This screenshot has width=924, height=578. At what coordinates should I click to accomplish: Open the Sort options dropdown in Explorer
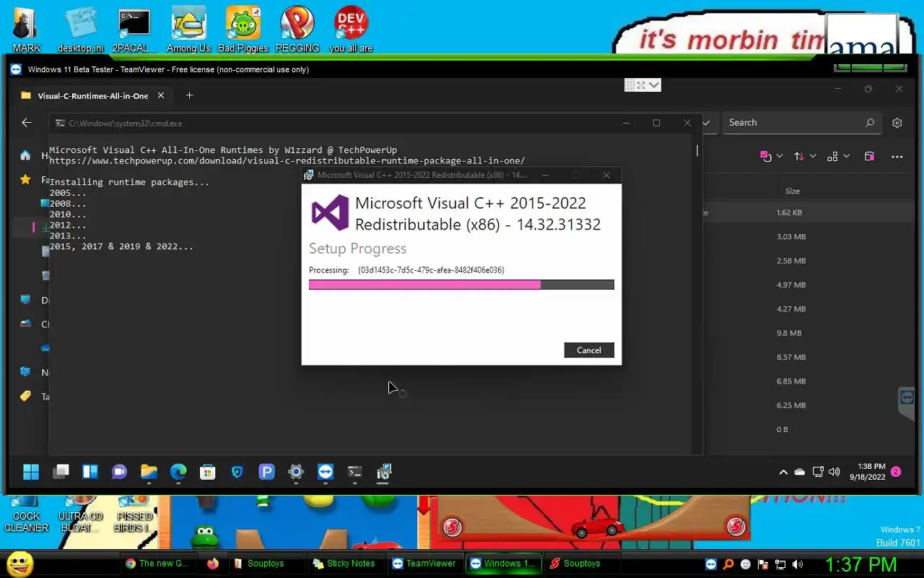(x=805, y=156)
